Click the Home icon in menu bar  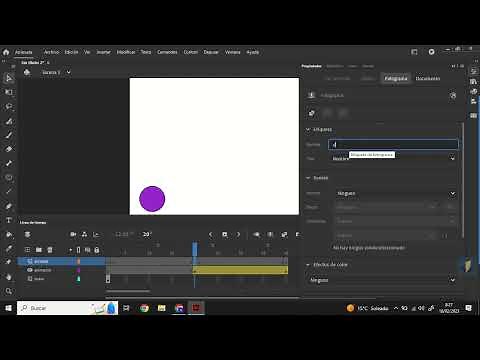click(x=6, y=52)
